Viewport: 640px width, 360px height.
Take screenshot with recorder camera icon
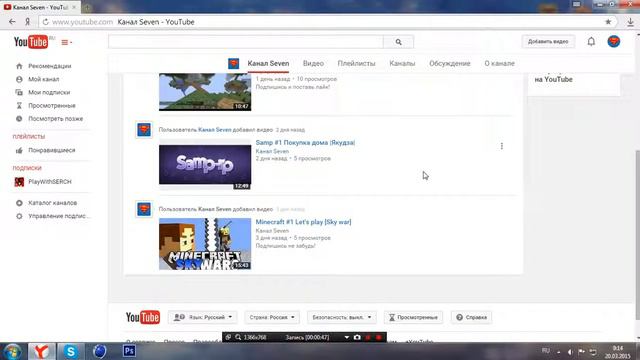click(357, 338)
